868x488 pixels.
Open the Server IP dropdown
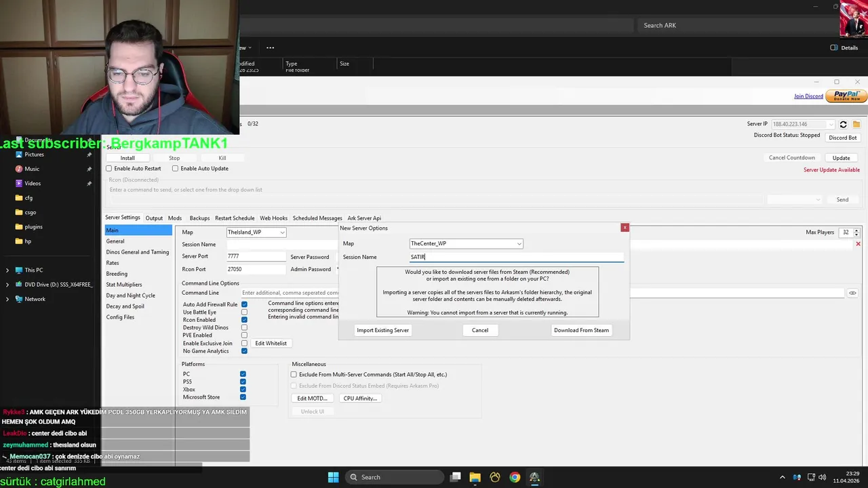[831, 125]
